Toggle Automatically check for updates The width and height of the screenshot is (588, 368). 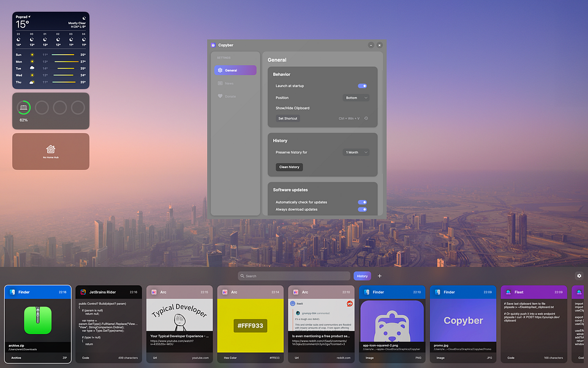click(x=362, y=202)
